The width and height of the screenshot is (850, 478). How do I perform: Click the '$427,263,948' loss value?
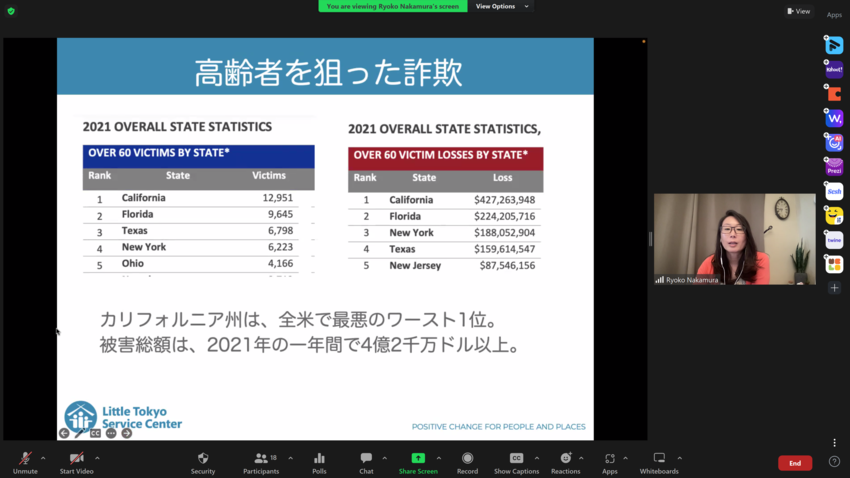(x=505, y=200)
